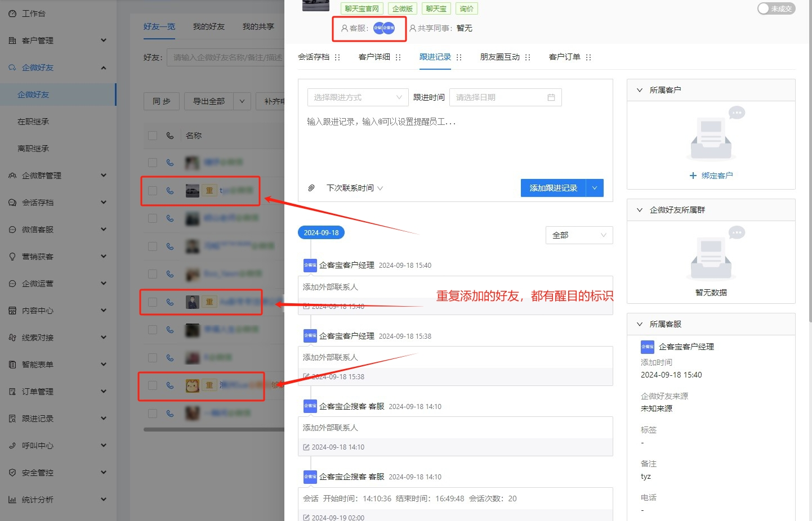Click the 2024-09-18 timeline date marker

point(322,232)
